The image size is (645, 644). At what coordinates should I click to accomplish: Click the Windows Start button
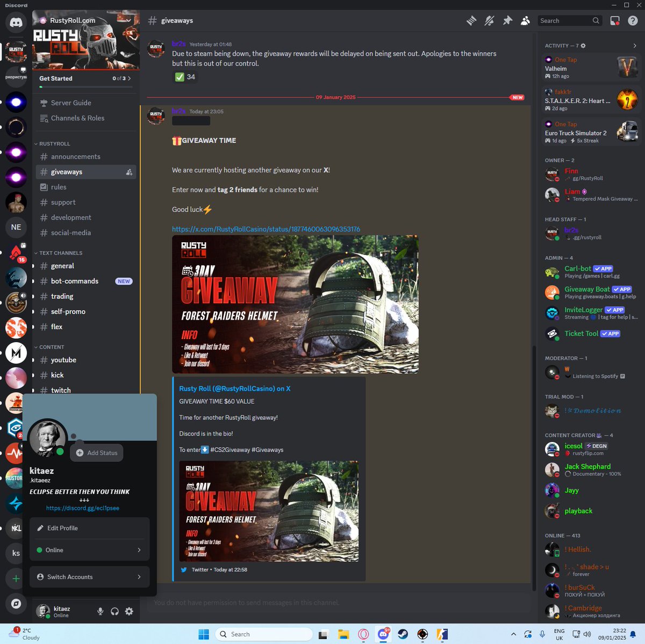pos(204,634)
